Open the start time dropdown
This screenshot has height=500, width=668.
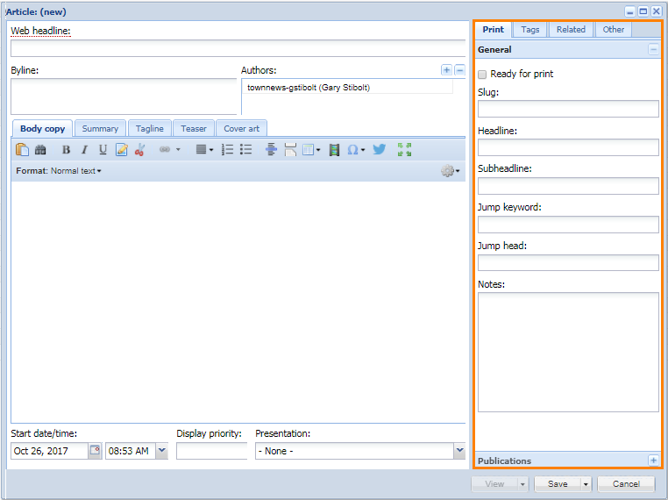[x=161, y=451]
